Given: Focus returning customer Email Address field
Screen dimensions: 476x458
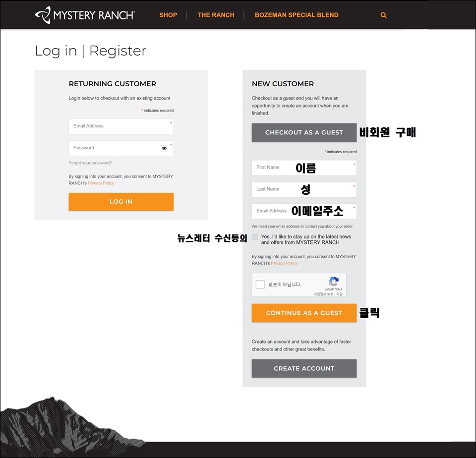Looking at the screenshot, I should click(121, 126).
